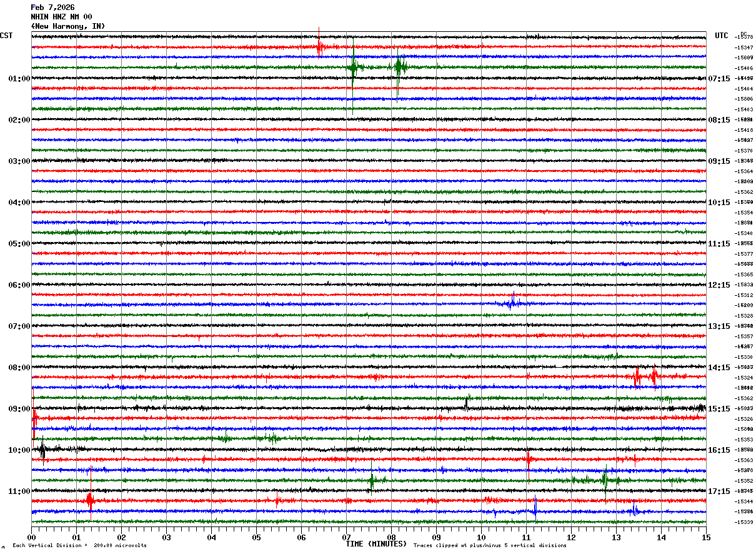Image resolution: width=756 pixels, height=554 pixels.
Task: Click the traces clipped footnote text
Action: point(490,545)
